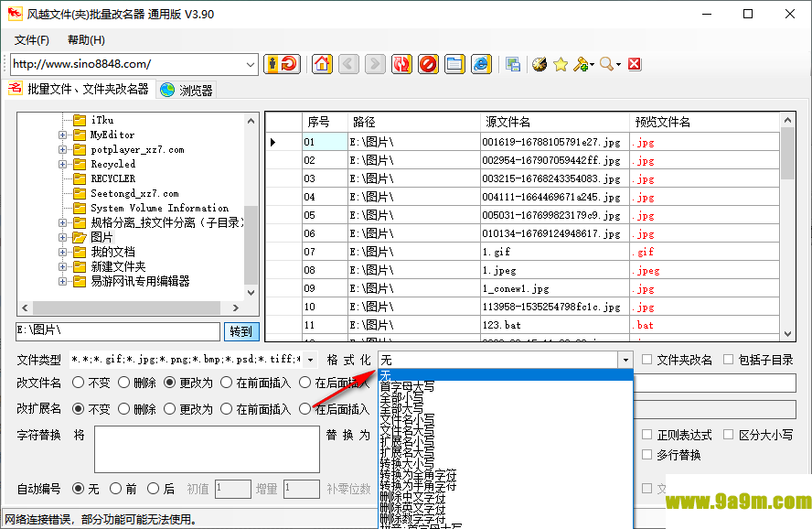The height and width of the screenshot is (529, 812).
Task: Enable the 包括子目录 checkbox
Action: (729, 359)
